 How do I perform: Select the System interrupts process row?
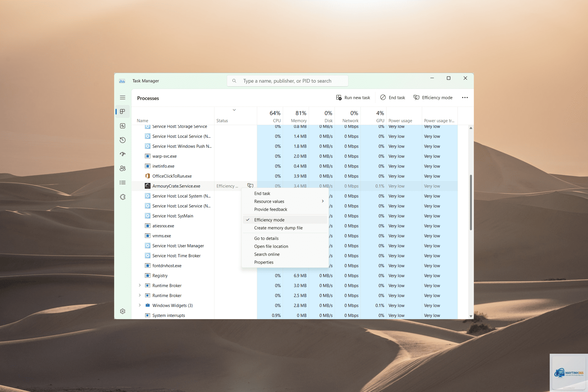295,315
